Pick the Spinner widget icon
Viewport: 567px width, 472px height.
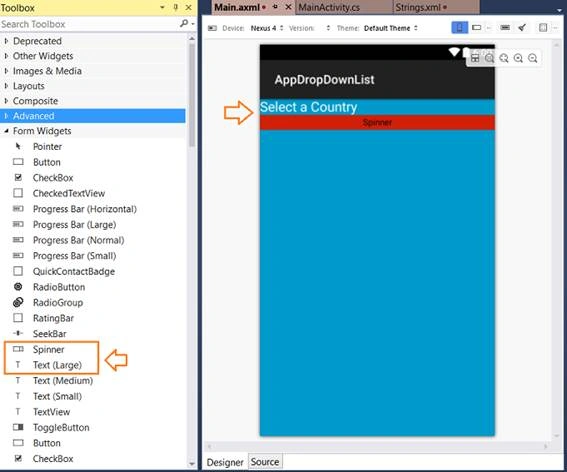point(18,349)
